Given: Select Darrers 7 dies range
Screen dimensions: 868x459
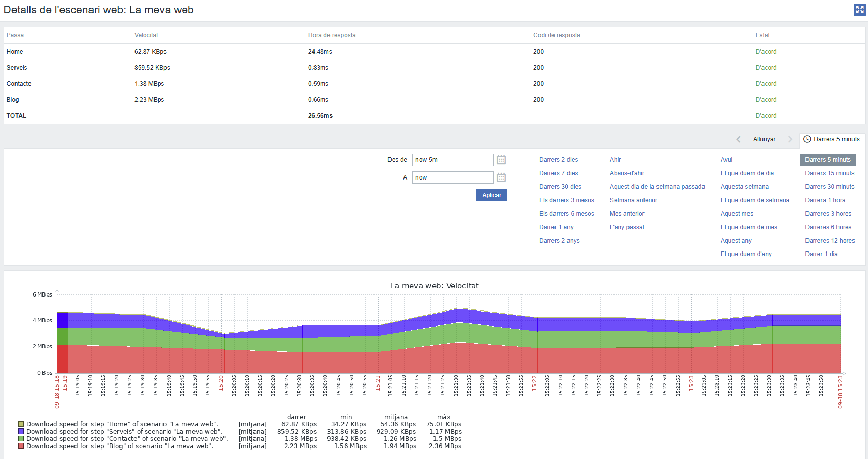Looking at the screenshot, I should point(558,173).
